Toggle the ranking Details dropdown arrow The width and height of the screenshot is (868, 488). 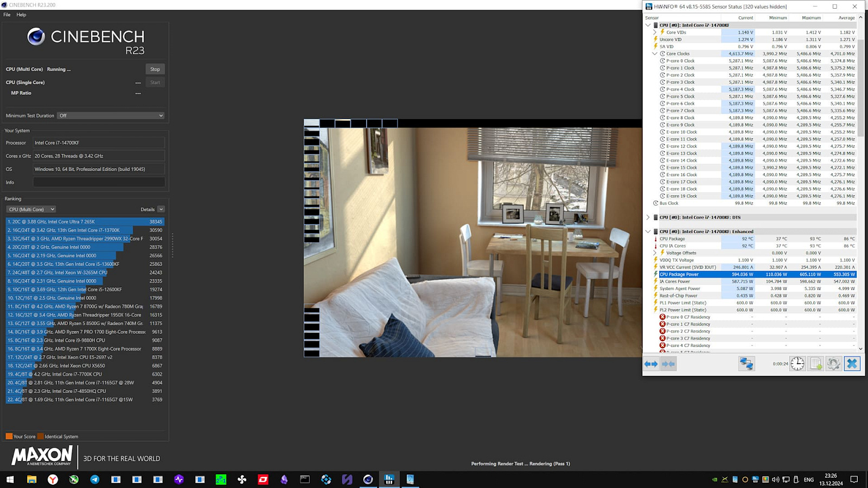coord(161,209)
